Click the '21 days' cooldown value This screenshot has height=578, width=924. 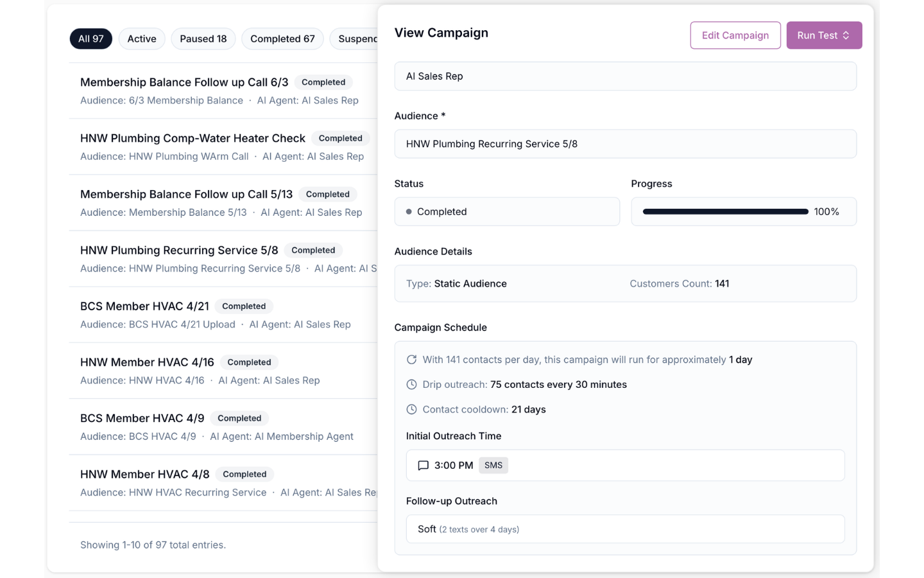529,409
